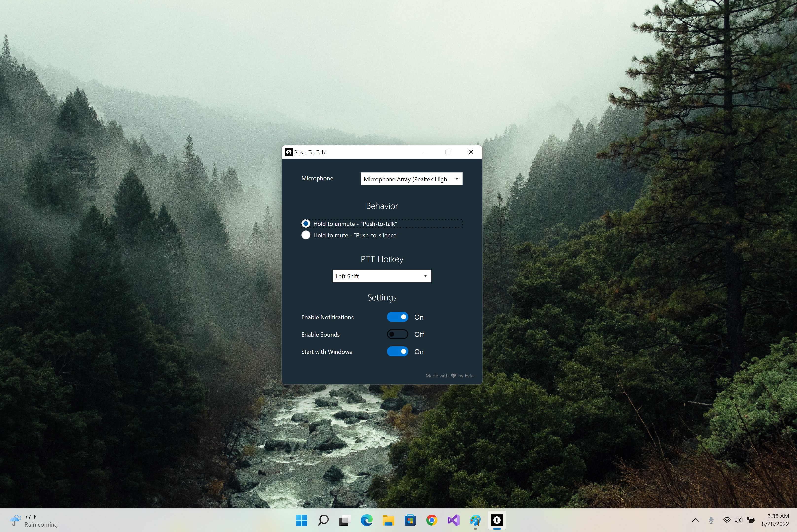Image resolution: width=797 pixels, height=532 pixels.
Task: Select Hold to unmute Push-to-talk option
Action: point(349,223)
